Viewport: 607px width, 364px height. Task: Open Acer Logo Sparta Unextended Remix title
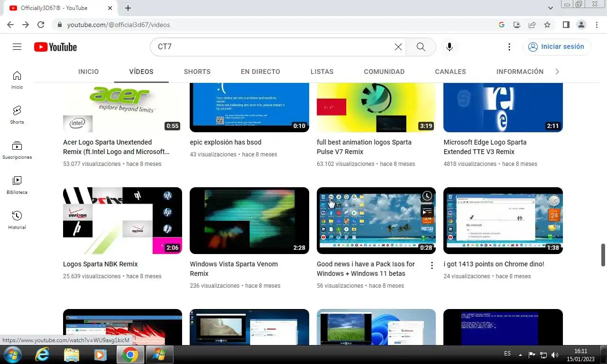pyautogui.click(x=116, y=147)
